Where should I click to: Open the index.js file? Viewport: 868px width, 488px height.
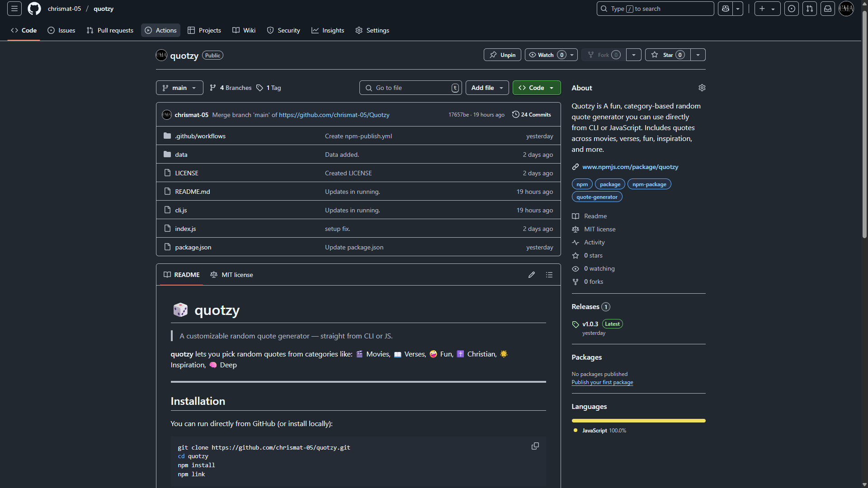point(185,229)
